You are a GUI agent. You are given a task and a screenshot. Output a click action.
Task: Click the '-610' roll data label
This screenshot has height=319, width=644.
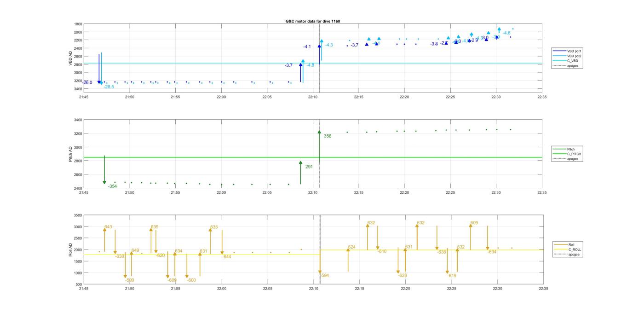pos(382,252)
